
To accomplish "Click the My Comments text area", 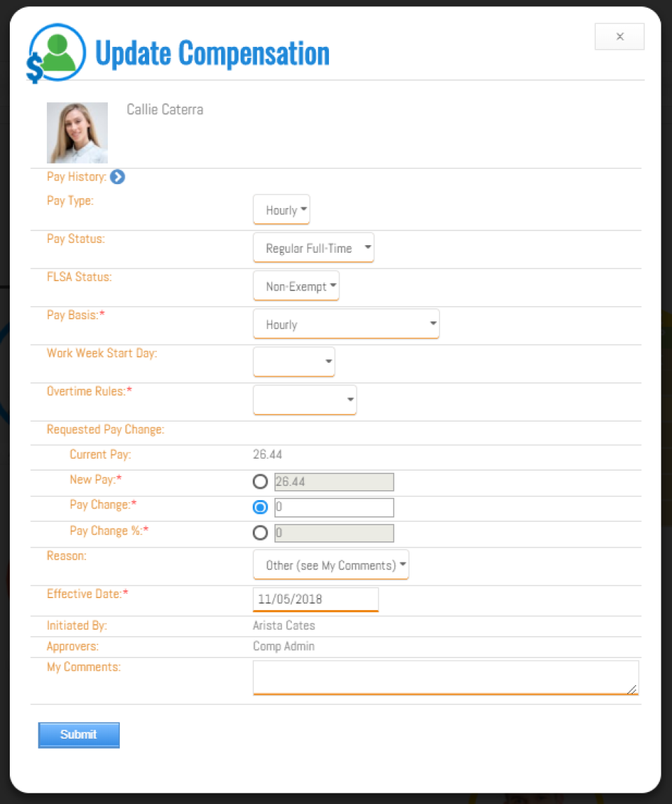I will [445, 677].
